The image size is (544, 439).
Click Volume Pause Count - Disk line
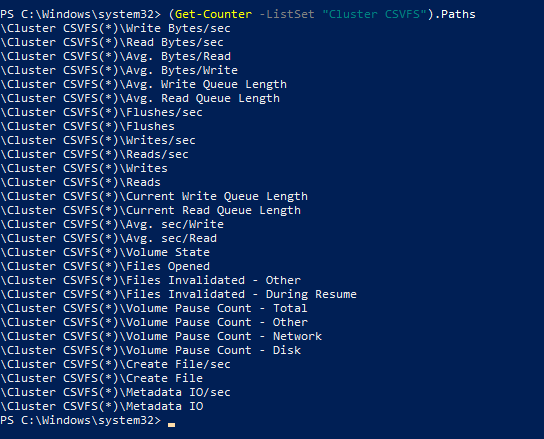click(150, 350)
